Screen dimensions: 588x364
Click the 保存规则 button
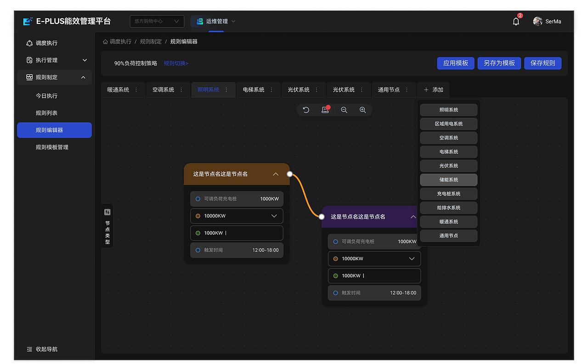pyautogui.click(x=543, y=63)
